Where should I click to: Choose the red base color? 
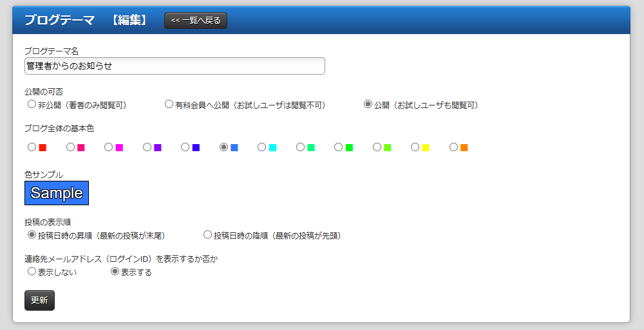click(x=32, y=147)
